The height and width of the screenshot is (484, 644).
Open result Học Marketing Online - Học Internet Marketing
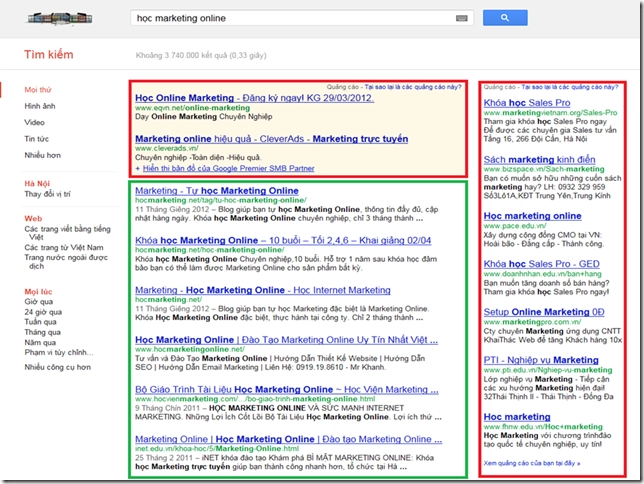coord(263,290)
